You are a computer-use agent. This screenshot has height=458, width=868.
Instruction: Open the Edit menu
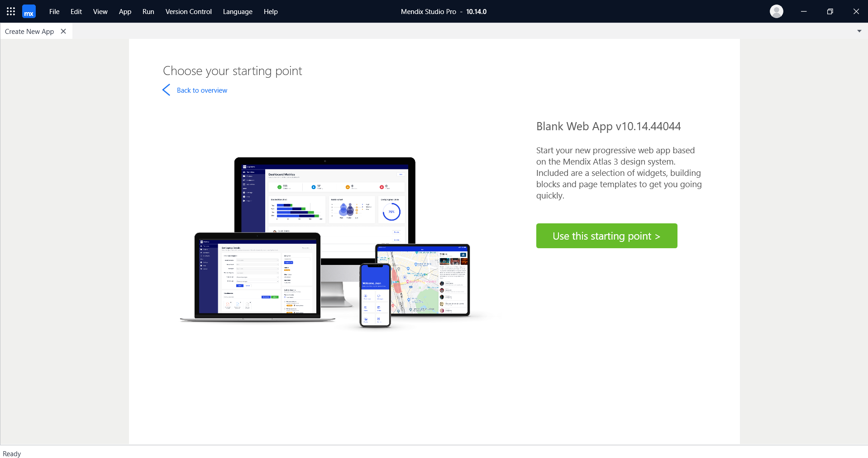76,12
